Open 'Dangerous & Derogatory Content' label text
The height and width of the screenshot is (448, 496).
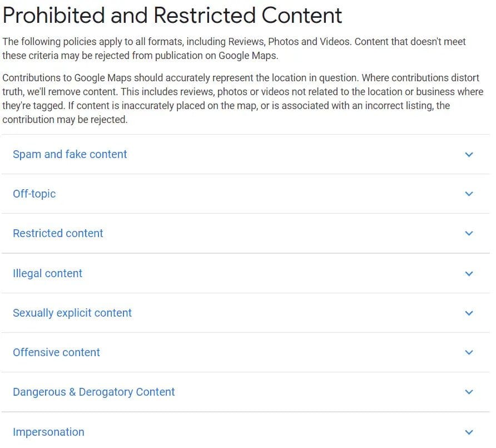[x=93, y=392]
